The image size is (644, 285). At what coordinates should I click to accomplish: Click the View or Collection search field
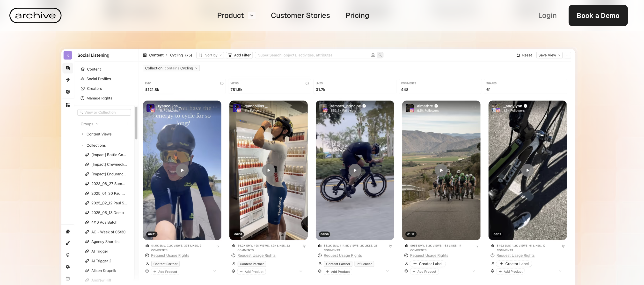(104, 112)
